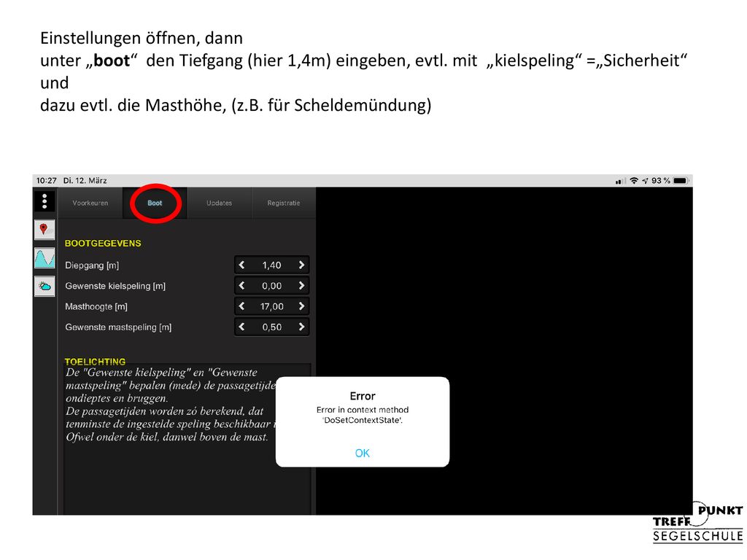Click the Diepgang value 1,40
This screenshot has height=560, width=747.
pyautogui.click(x=271, y=265)
